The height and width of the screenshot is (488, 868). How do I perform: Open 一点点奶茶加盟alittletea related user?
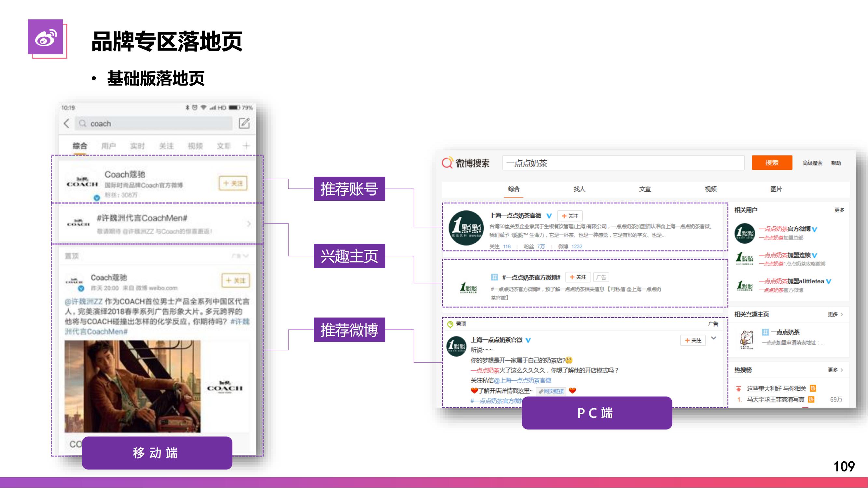[x=791, y=281]
